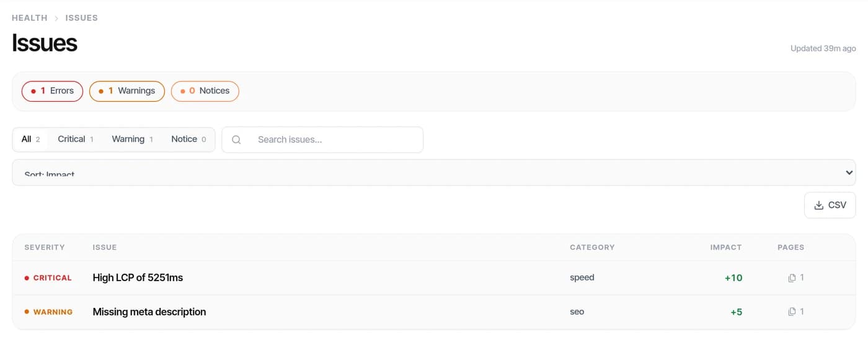
Task: Toggle the Errors filter pill
Action: pos(52,91)
